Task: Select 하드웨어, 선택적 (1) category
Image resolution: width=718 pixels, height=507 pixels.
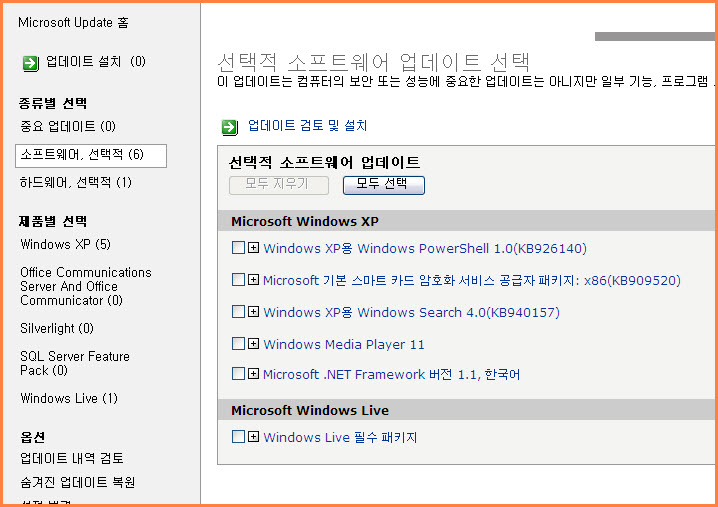Action: (x=76, y=183)
